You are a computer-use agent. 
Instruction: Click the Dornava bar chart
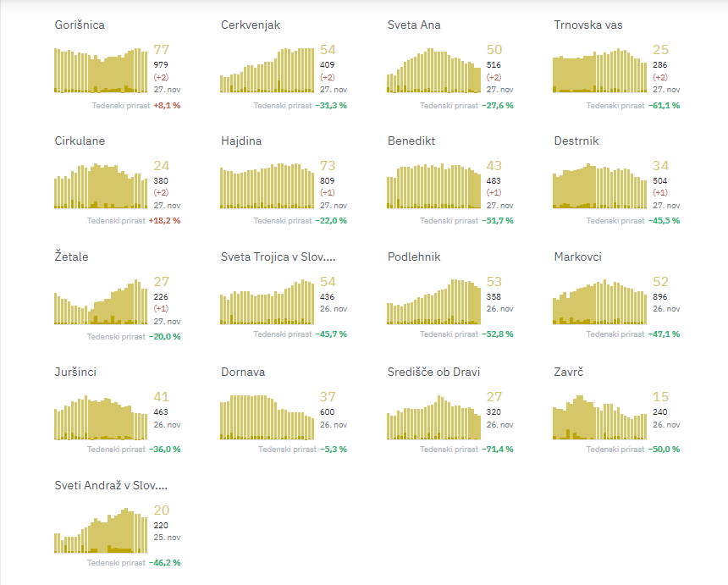click(267, 417)
